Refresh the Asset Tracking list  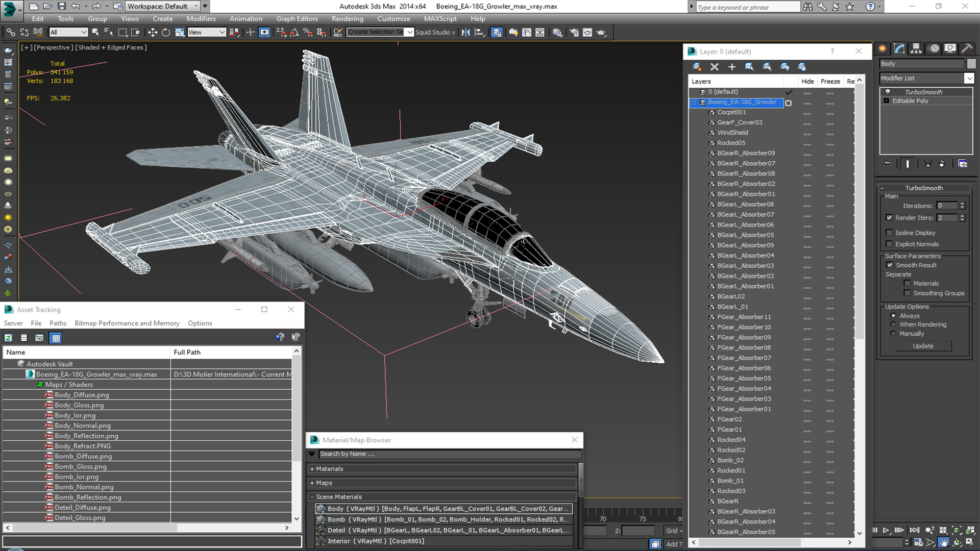pyautogui.click(x=9, y=338)
